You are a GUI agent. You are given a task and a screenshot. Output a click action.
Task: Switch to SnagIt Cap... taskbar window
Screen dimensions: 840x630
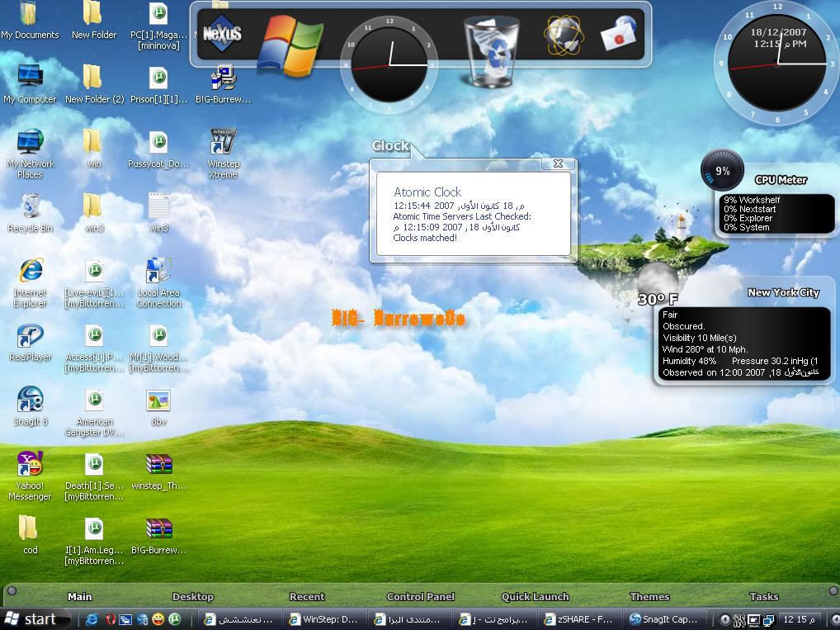(x=664, y=619)
